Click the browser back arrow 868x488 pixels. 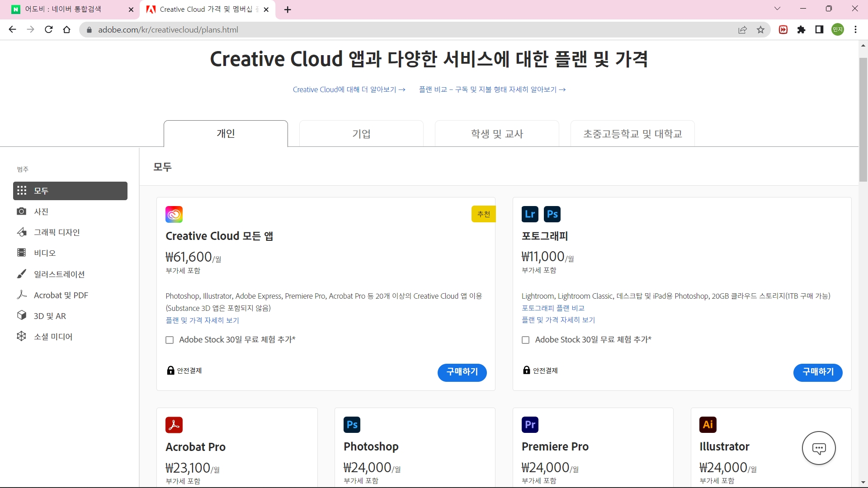(x=13, y=30)
